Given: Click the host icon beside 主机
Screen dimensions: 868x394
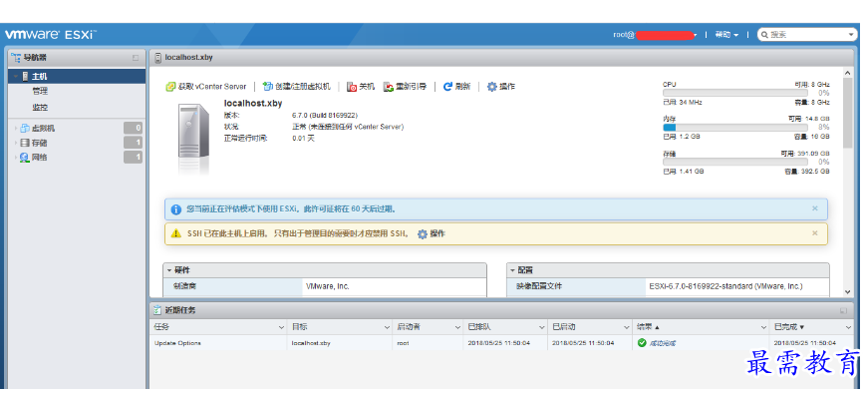Looking at the screenshot, I should click(25, 77).
